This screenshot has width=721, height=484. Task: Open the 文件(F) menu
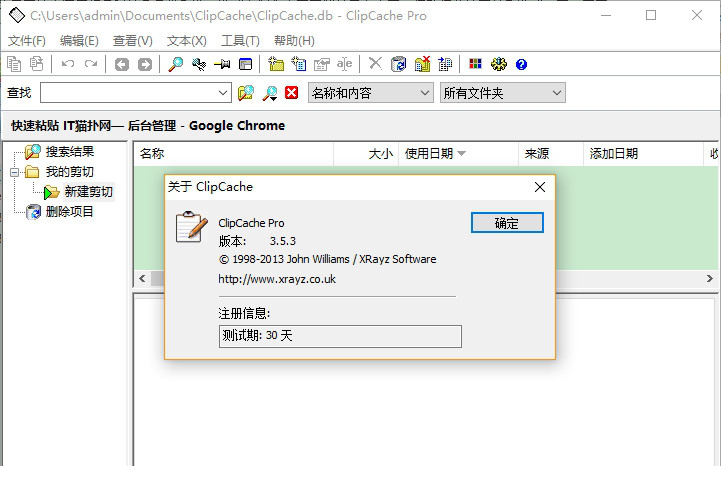(27, 41)
